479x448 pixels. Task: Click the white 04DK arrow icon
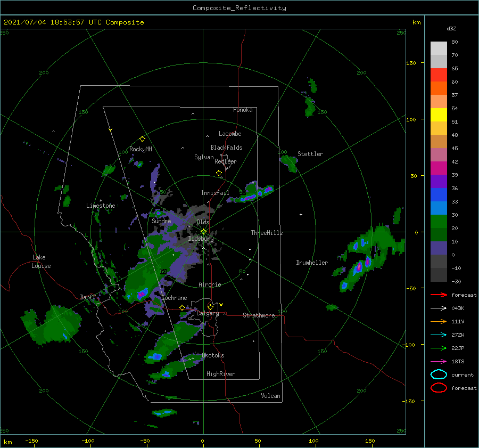click(439, 308)
